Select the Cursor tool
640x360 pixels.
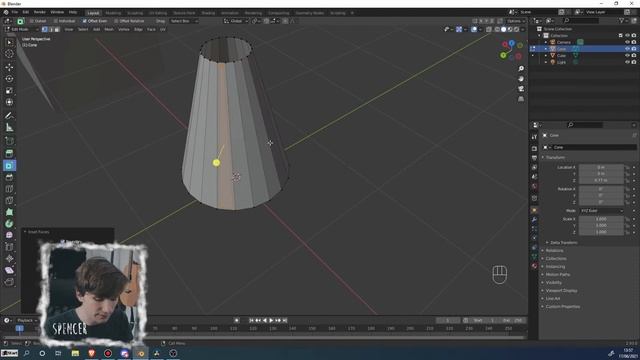9,53
